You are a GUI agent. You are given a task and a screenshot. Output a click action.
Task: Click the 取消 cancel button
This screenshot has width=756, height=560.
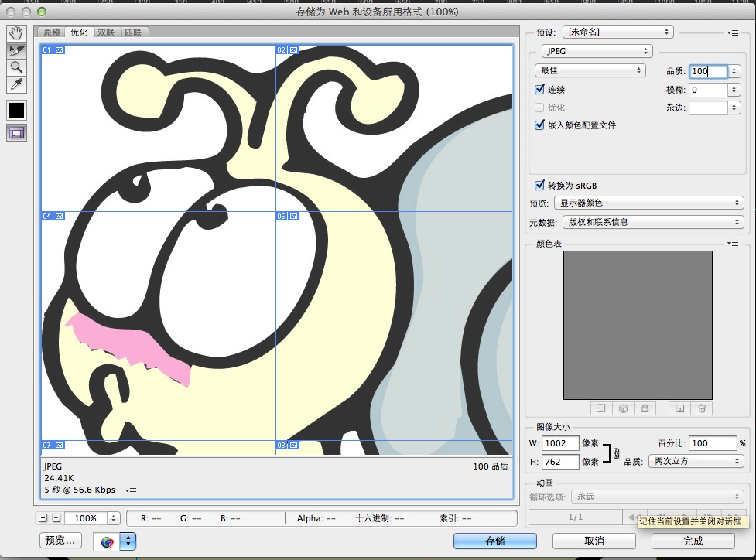point(594,541)
